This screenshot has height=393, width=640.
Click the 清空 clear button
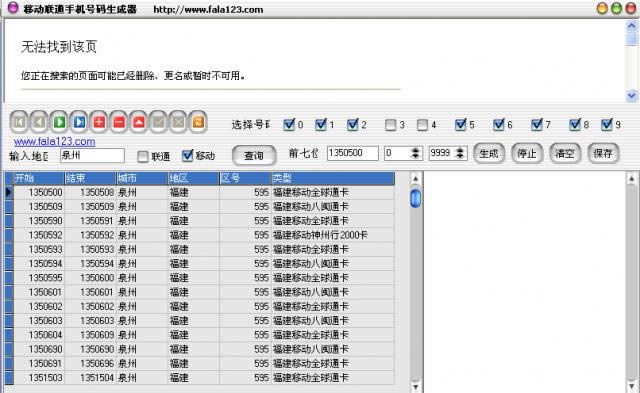pos(565,153)
